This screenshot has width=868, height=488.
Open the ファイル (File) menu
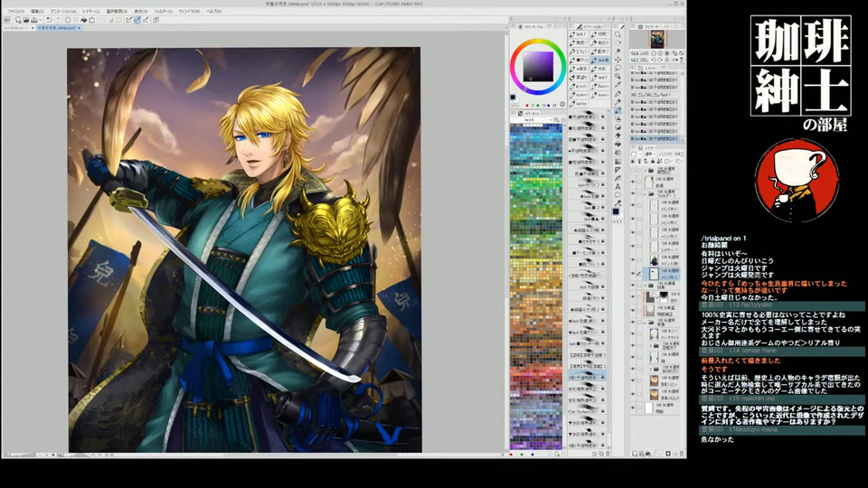pos(15,11)
